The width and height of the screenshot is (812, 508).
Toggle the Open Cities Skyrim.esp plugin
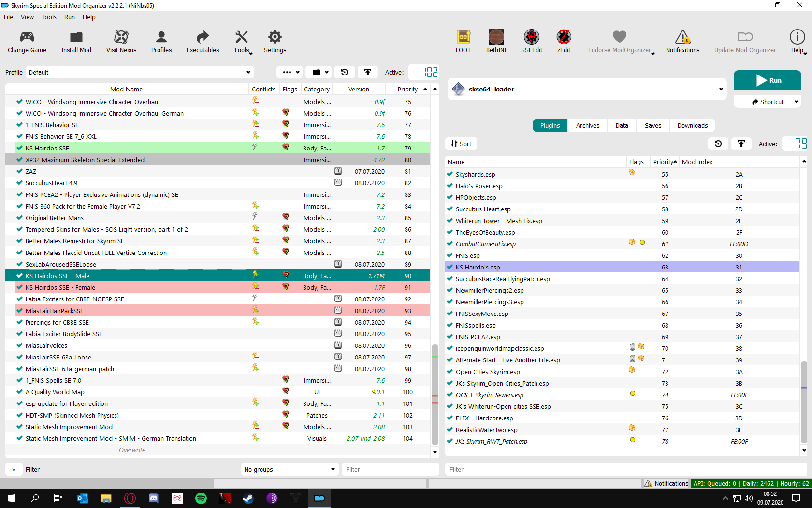point(449,372)
